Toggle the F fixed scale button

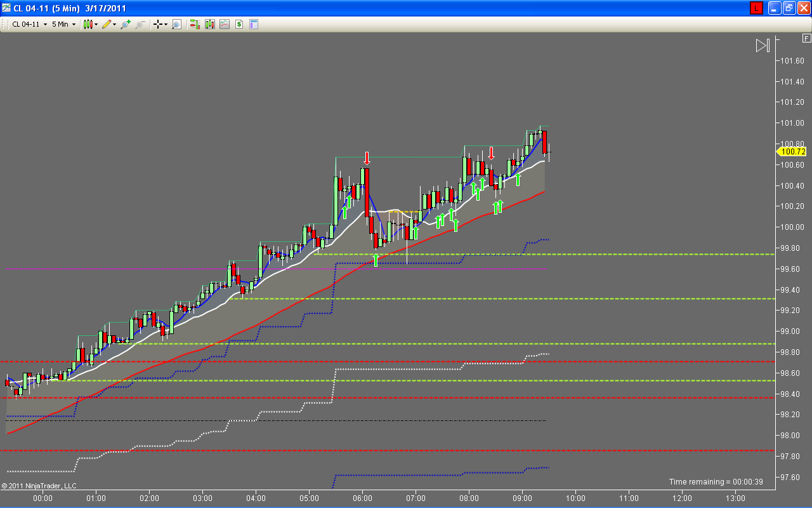click(x=806, y=39)
